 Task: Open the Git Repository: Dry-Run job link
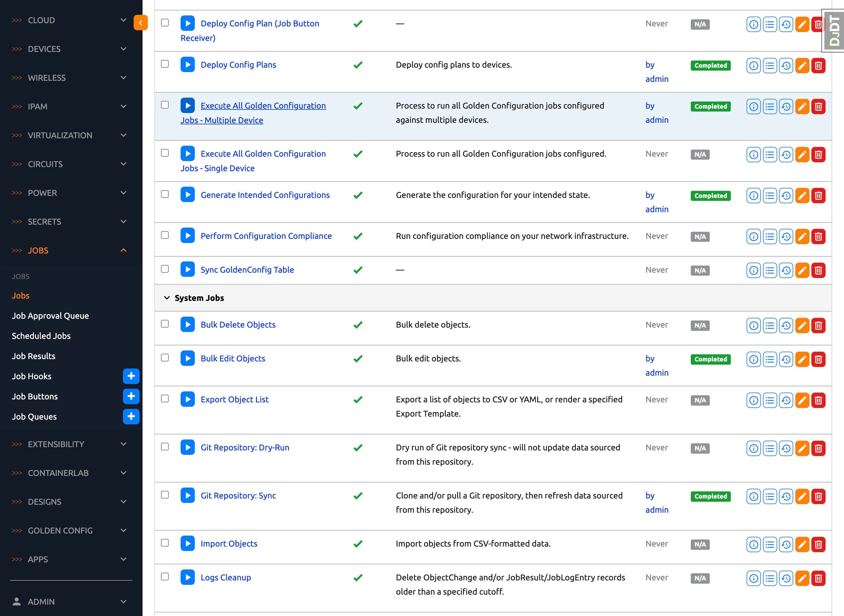click(245, 447)
